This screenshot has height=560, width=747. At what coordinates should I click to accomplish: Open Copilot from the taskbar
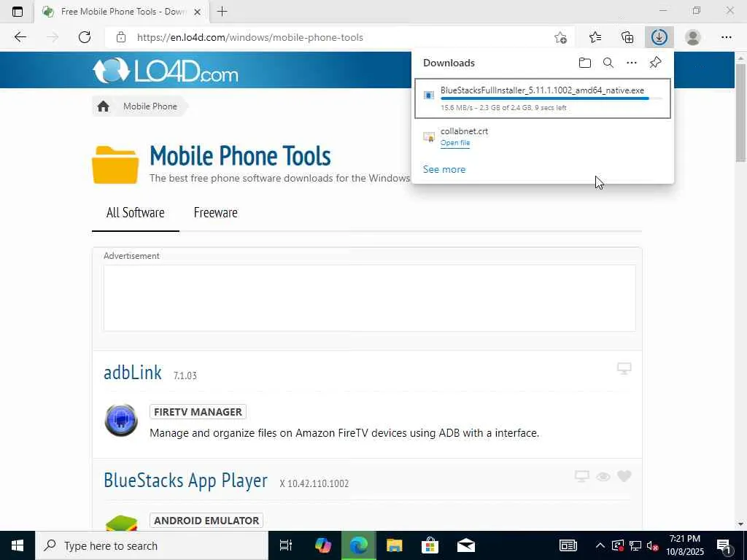(323, 545)
